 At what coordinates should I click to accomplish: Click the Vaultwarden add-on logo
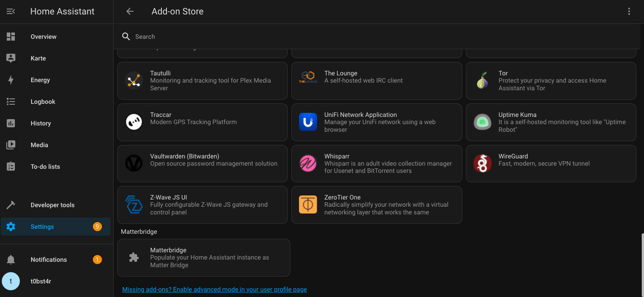pyautogui.click(x=134, y=163)
